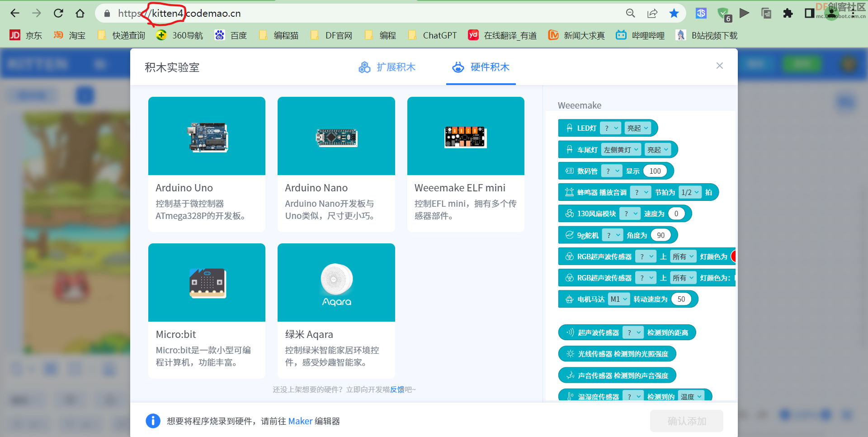Open the 超声波传感器 检测到的距离 port dropdown

[633, 332]
